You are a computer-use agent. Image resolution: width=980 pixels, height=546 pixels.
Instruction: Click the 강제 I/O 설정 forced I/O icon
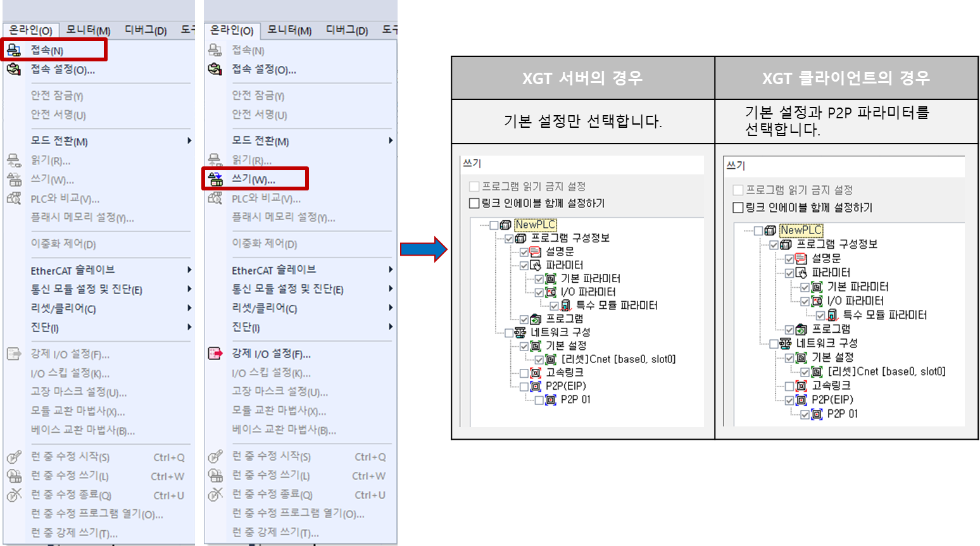pos(14,354)
